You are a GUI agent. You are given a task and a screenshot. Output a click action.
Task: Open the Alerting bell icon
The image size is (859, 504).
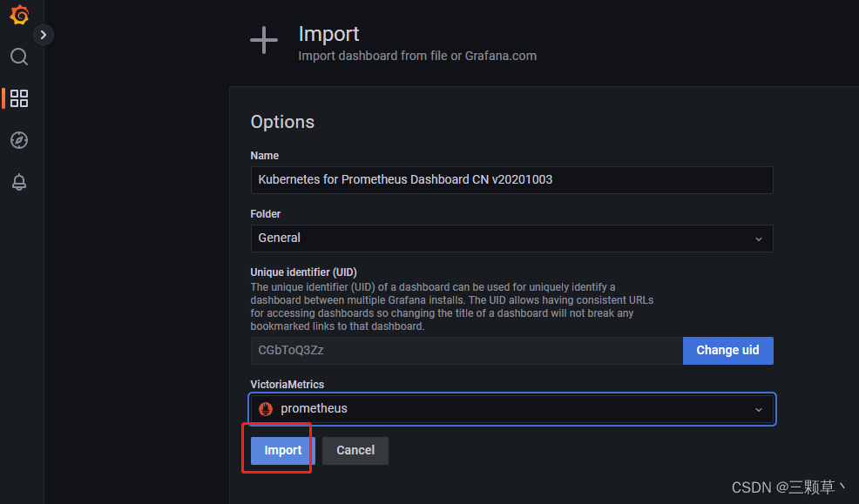click(19, 182)
